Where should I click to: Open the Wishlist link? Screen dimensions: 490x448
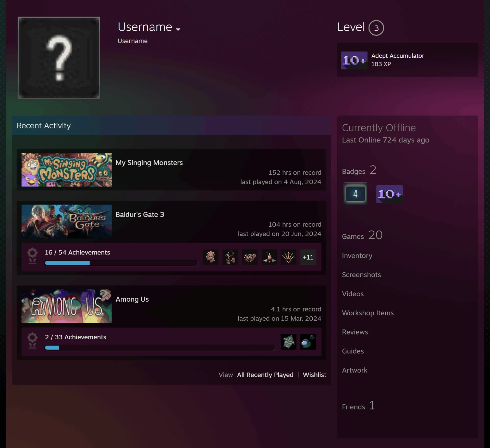point(314,375)
